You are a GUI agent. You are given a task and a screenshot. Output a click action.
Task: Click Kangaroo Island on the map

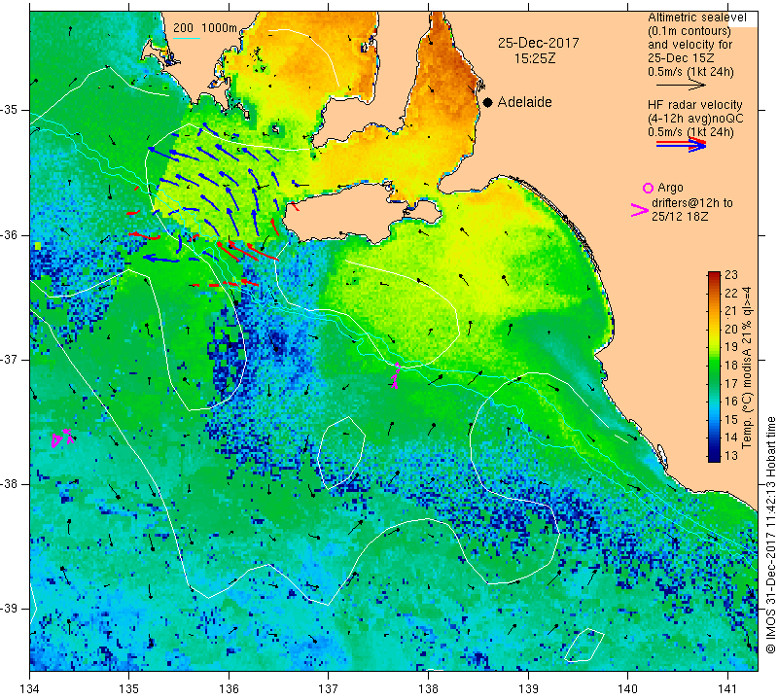pos(347,214)
